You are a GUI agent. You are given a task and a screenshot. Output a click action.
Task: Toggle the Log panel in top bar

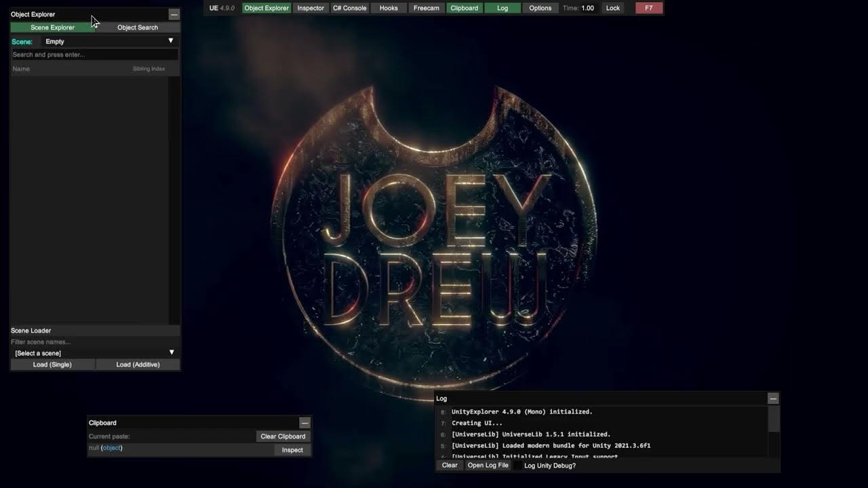[502, 8]
